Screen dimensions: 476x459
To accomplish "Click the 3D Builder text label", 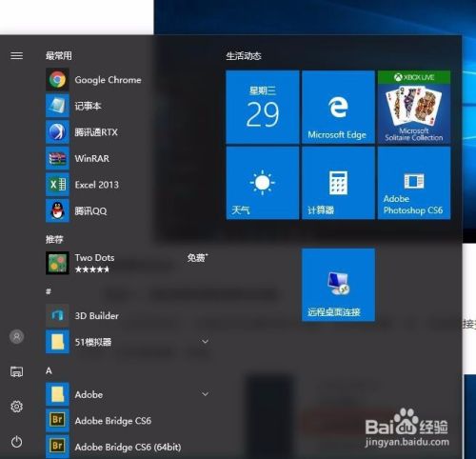I will pos(97,316).
